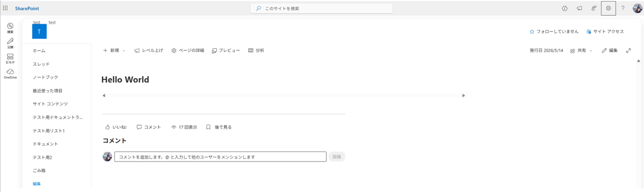Open the settings gear in the header
Viewport: 644px width, 192px height.
(x=608, y=8)
